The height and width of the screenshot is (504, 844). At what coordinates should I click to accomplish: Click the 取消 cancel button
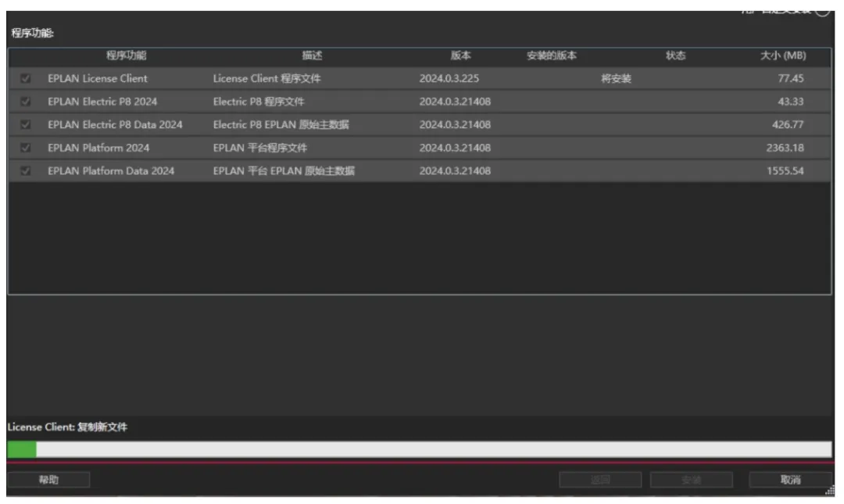coord(790,480)
